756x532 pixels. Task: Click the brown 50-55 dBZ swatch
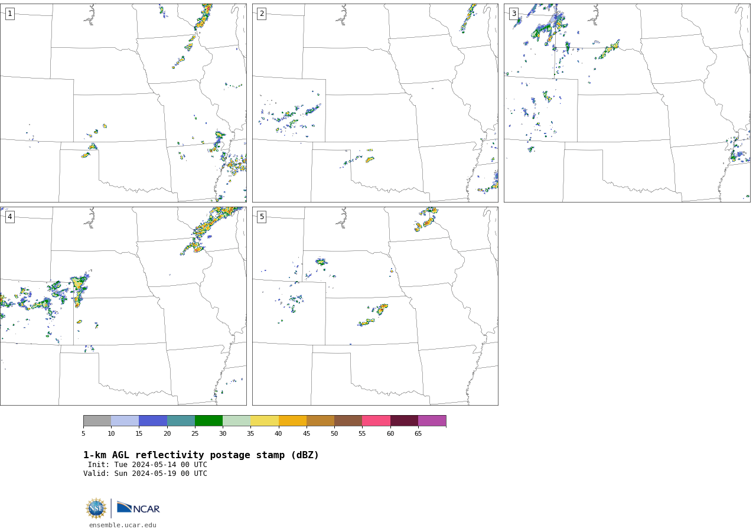pos(348,421)
